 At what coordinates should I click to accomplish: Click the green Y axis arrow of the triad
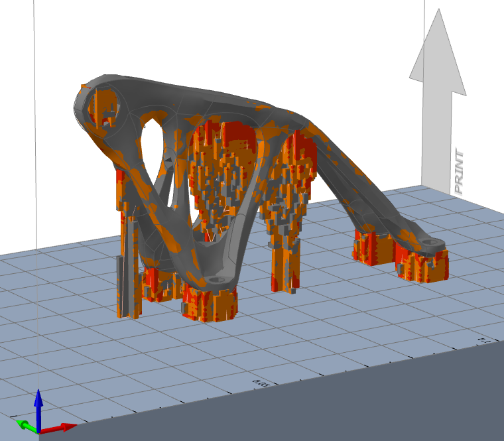(x=27, y=426)
